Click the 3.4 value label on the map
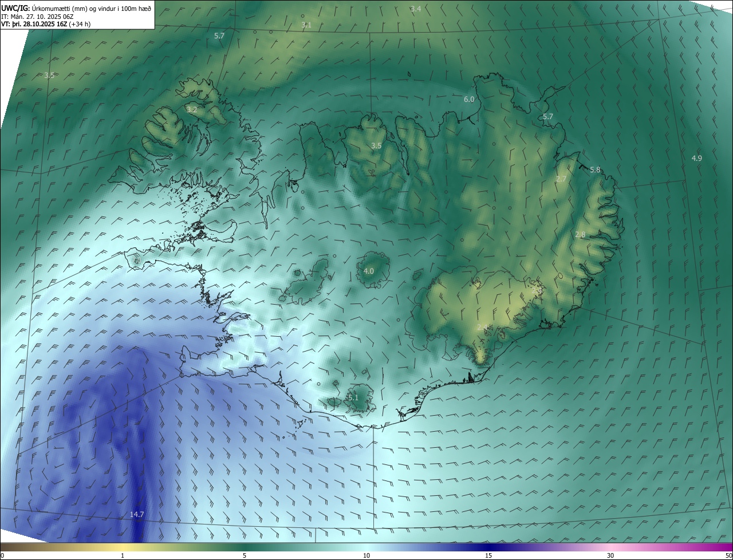This screenshot has height=560, width=733. [416, 9]
